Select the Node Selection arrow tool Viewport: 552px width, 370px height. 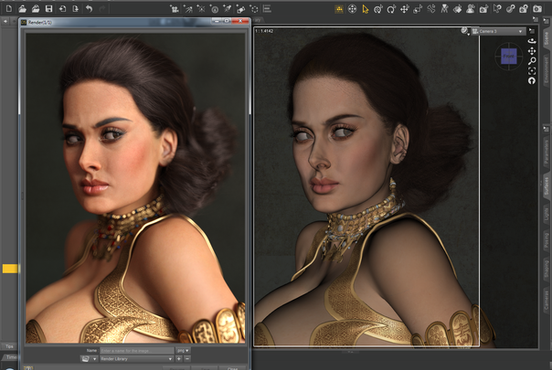[x=365, y=9]
